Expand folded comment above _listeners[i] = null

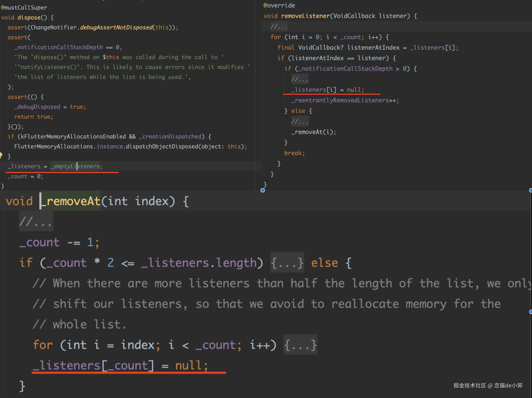[x=300, y=79]
